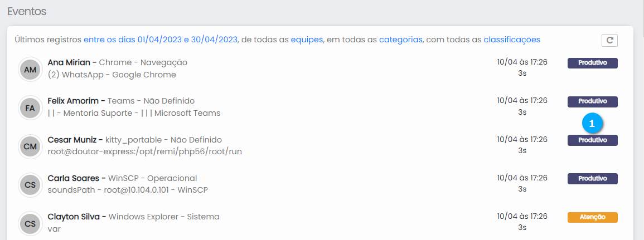This screenshot has width=644, height=240.
Task: Click Felix Amorim's FA avatar
Action: 30,108
